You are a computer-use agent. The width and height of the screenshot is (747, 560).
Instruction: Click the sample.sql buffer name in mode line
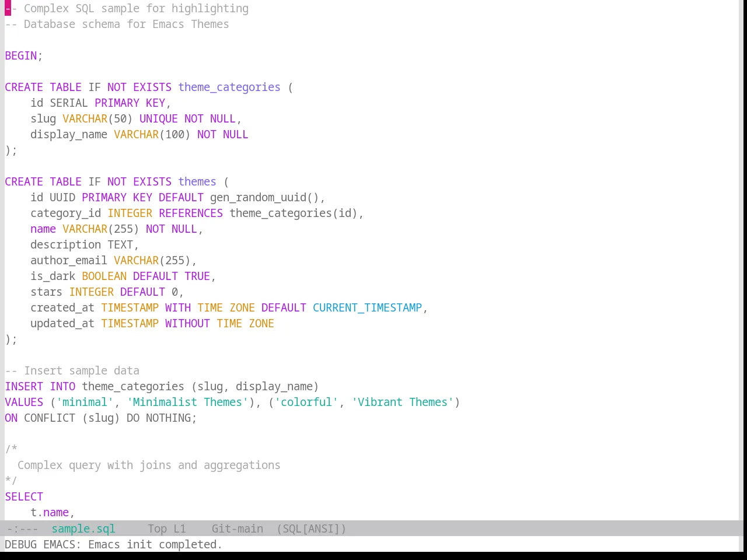click(83, 528)
